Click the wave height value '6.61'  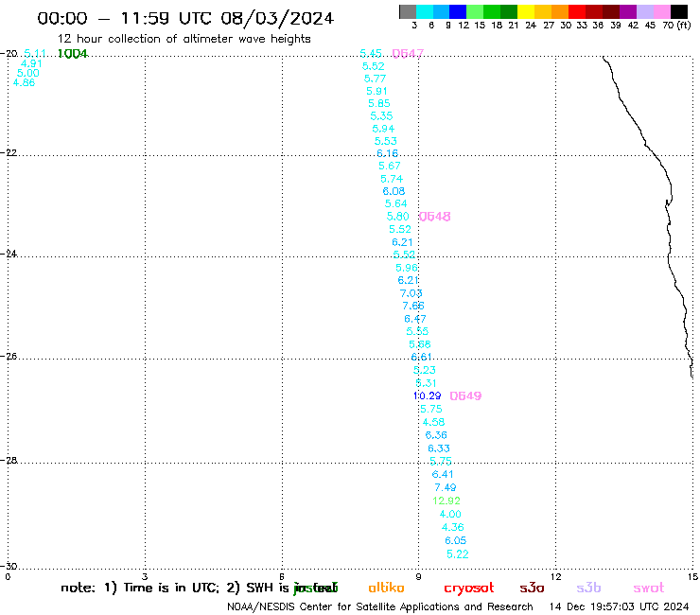pyautogui.click(x=422, y=357)
